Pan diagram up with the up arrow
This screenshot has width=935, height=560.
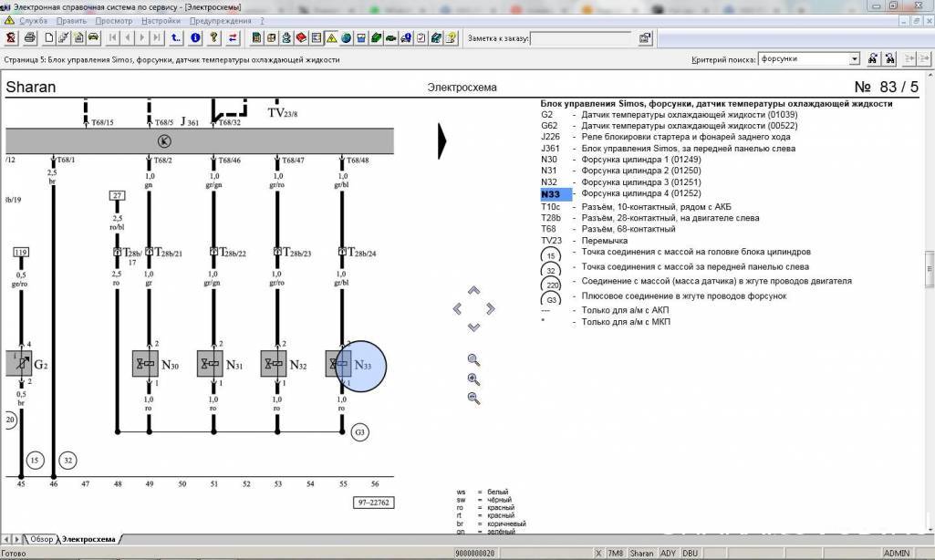[x=473, y=291]
